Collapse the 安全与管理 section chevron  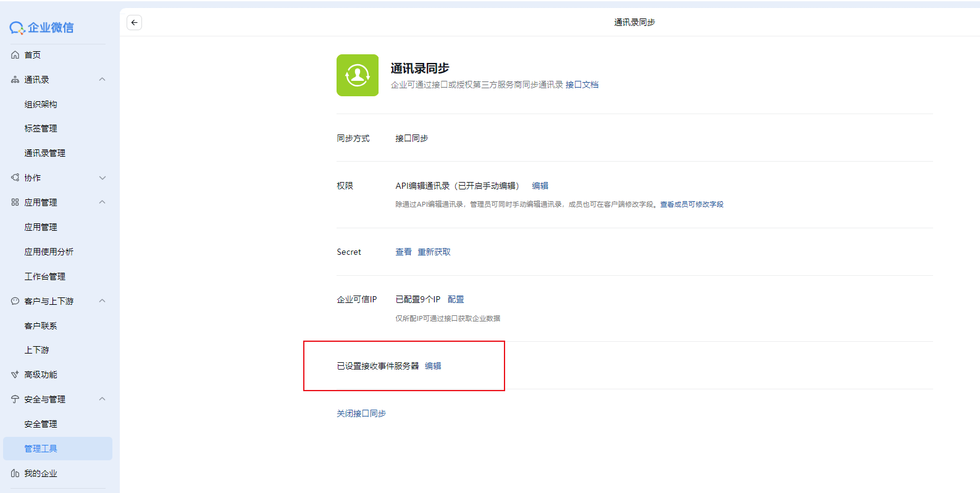[x=103, y=399]
